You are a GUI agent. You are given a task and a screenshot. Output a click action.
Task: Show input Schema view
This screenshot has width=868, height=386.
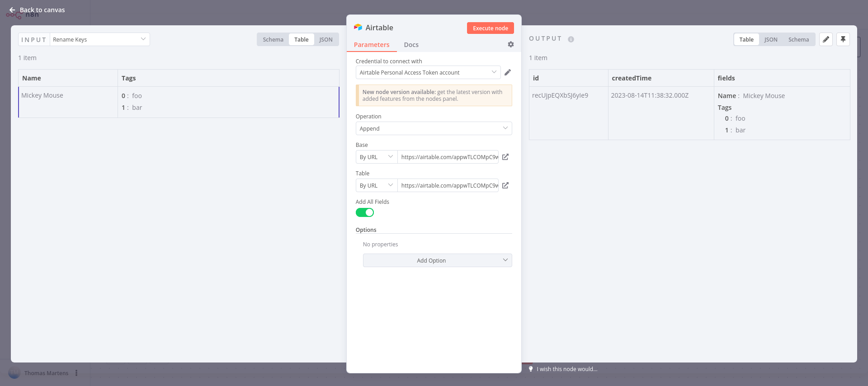[273, 39]
